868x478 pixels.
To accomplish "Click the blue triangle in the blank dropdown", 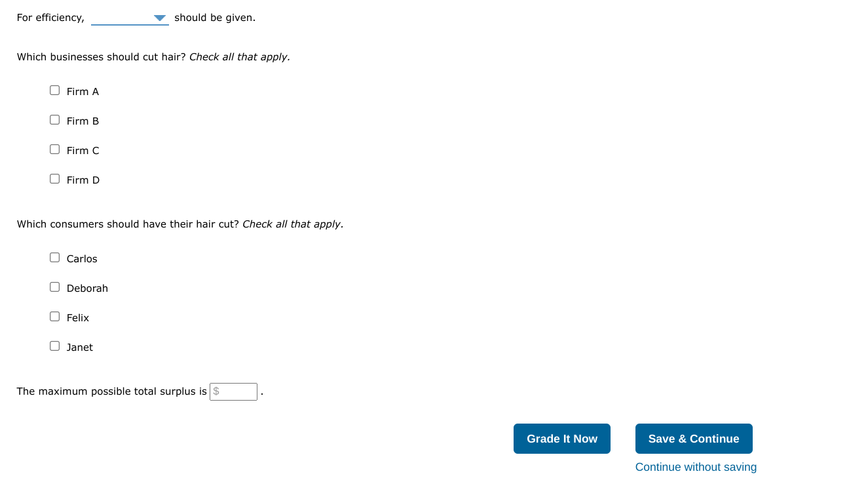I will point(159,18).
